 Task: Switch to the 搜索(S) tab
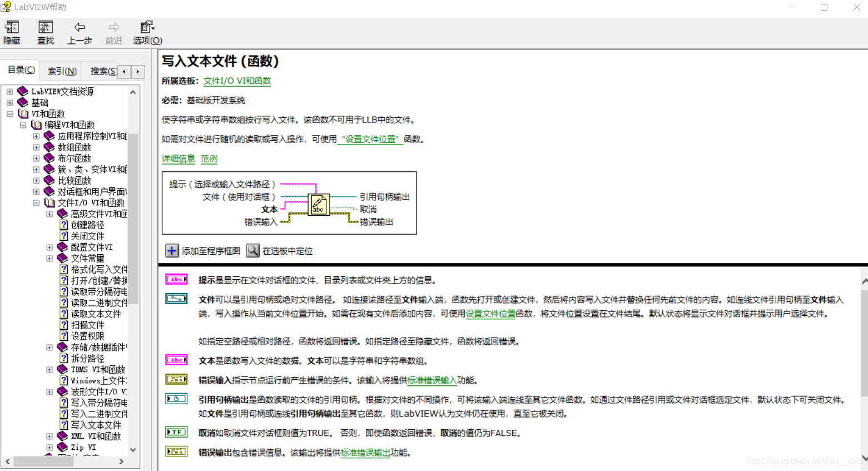(x=103, y=71)
